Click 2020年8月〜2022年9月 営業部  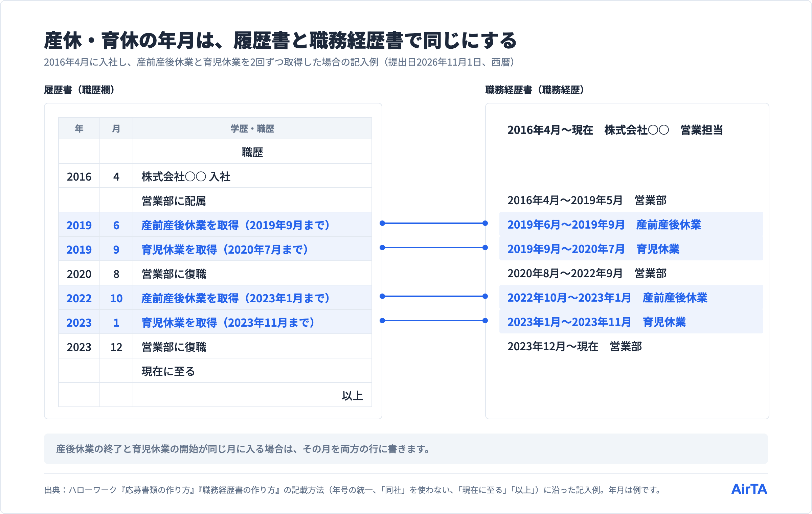pyautogui.click(x=587, y=273)
